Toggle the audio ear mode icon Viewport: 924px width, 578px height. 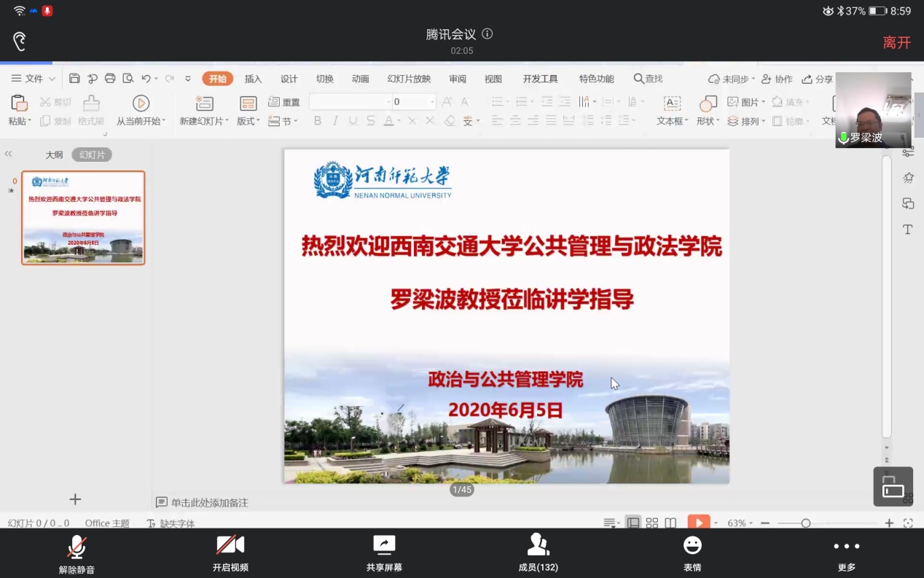pos(20,42)
